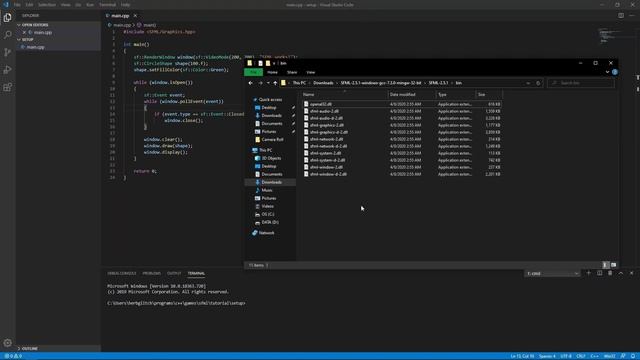
Task: Open the Manage gear icon in VS Code
Action: pyautogui.click(x=7, y=343)
